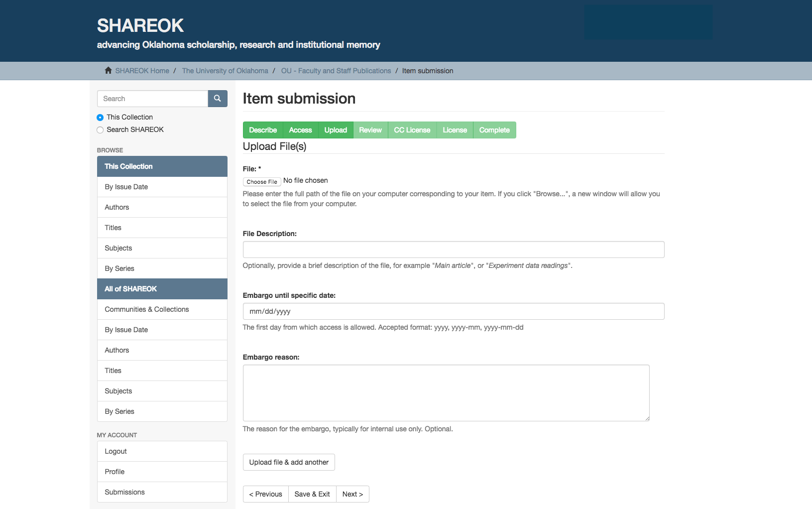This screenshot has height=509, width=812.
Task: Click the Save & Exit button
Action: click(x=312, y=494)
